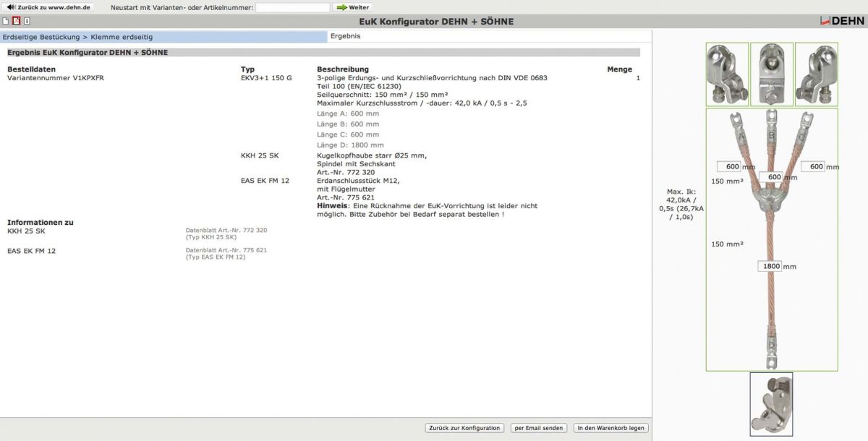Switch to the Ergebnis tab
The height and width of the screenshot is (441, 868).
tap(345, 36)
